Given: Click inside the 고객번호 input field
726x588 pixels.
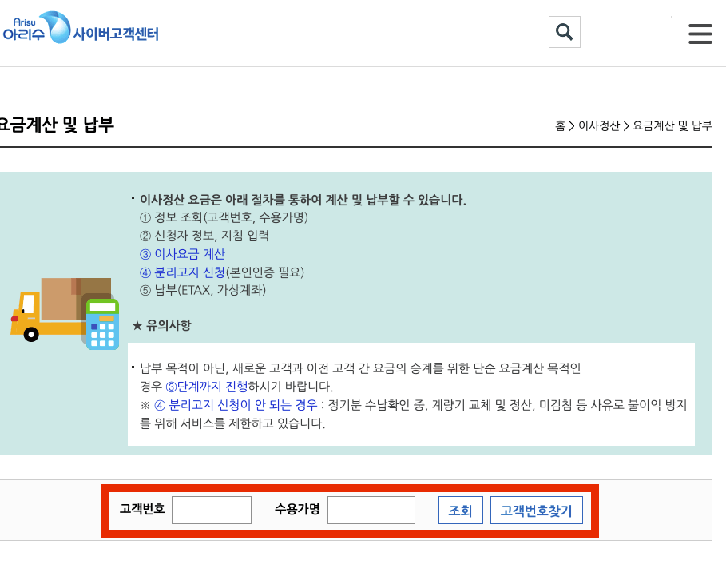Looking at the screenshot, I should 211,510.
